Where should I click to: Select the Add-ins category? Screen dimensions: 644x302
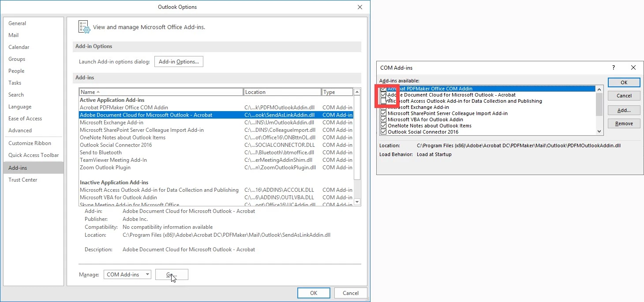click(x=34, y=168)
